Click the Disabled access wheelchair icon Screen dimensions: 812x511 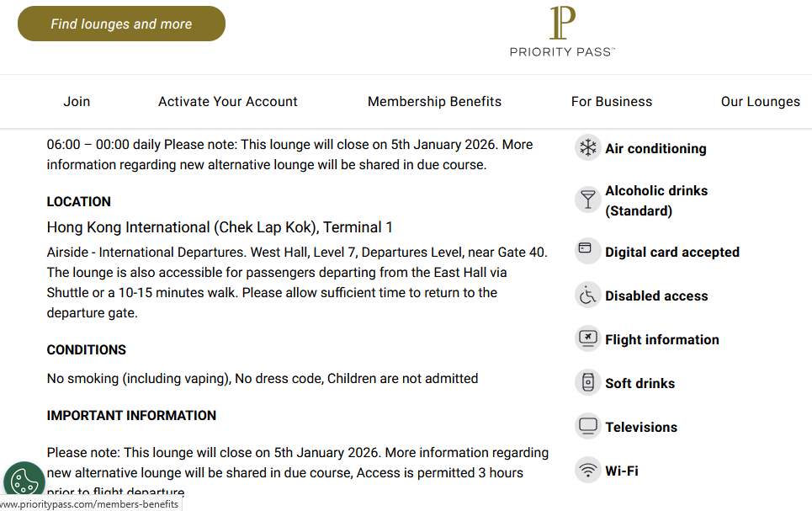coord(587,295)
